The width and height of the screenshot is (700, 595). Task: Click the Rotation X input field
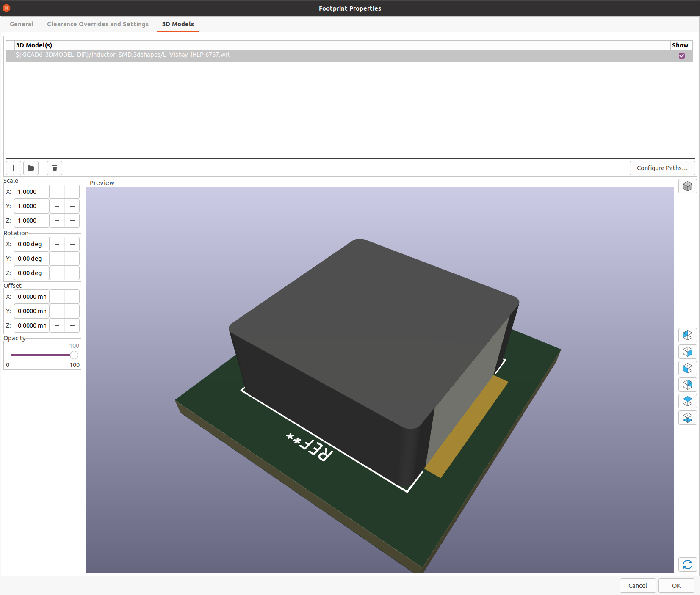pos(32,244)
